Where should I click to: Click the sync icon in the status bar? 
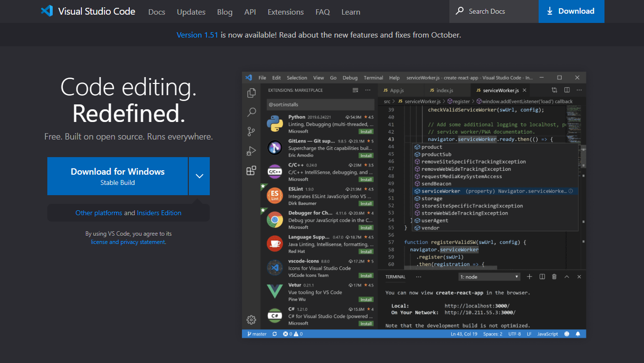click(275, 334)
